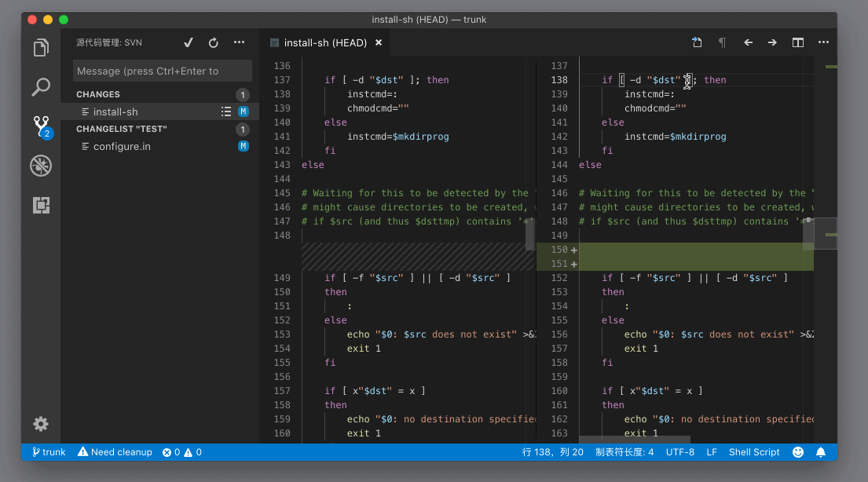
Task: Collapse the CHANGELIST "TEST" section
Action: point(121,129)
